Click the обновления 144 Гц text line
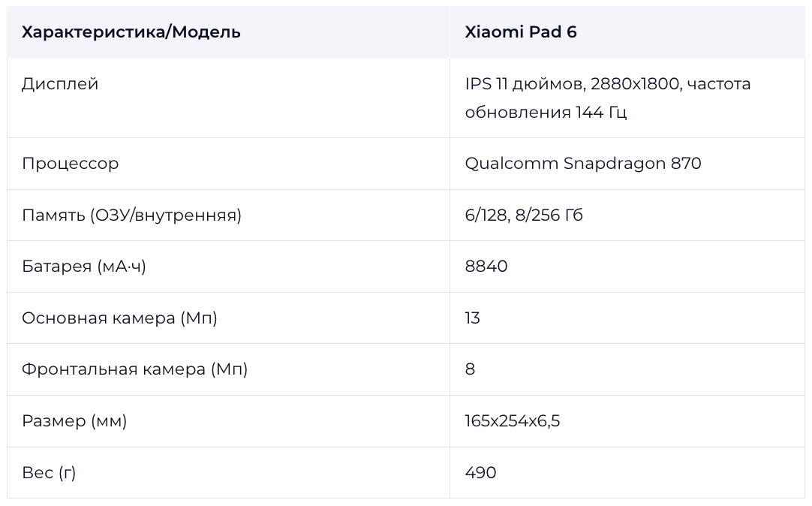Viewport: 812px width, 506px height. click(x=546, y=113)
